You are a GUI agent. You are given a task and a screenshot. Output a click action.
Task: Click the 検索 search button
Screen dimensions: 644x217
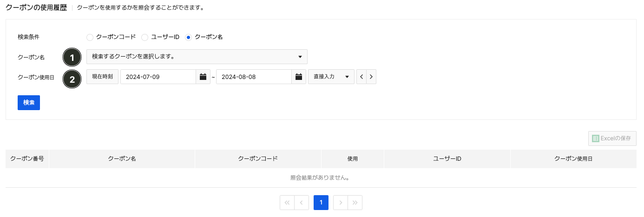(29, 103)
